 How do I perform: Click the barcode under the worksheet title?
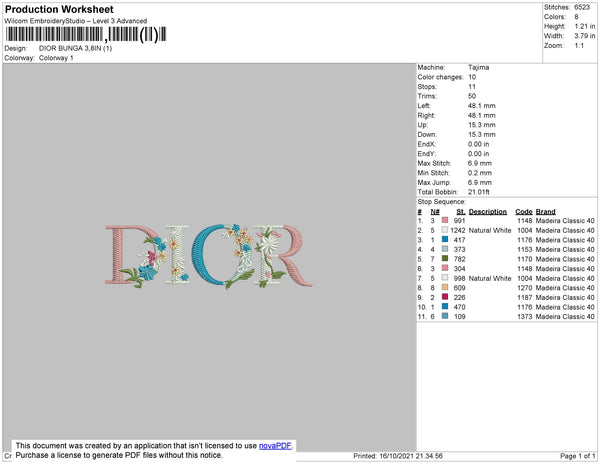(86, 34)
